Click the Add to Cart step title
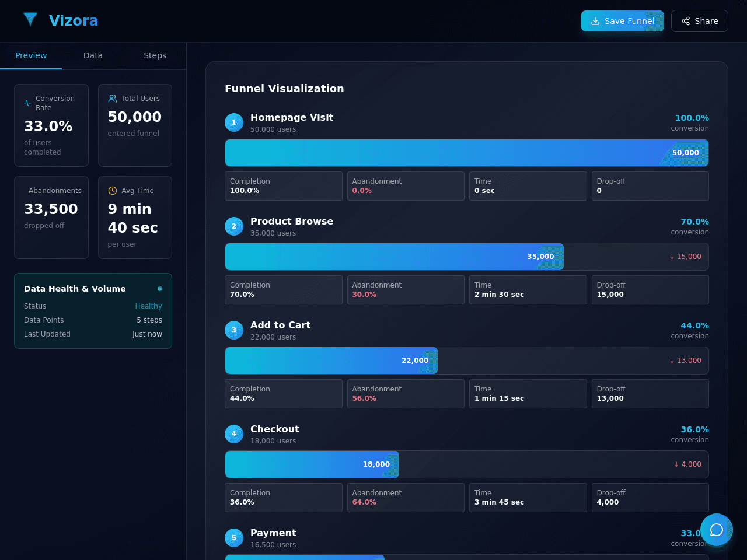Viewport: 747px width, 560px height. coord(280,325)
